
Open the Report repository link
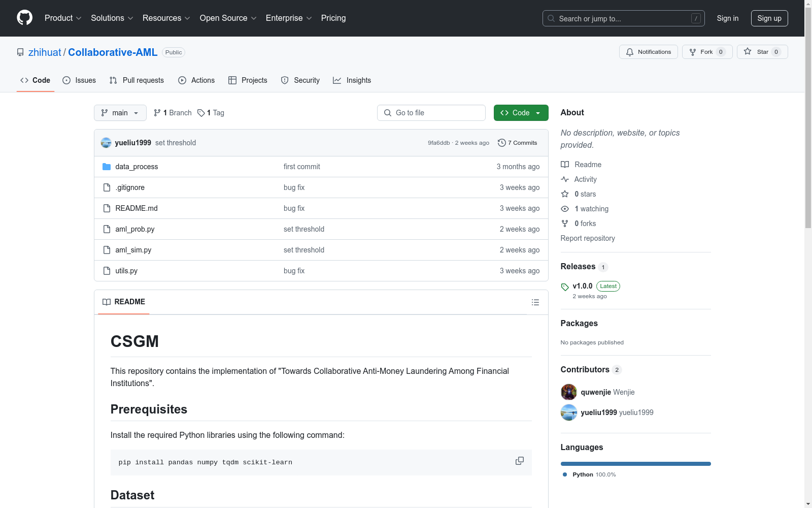(588, 238)
